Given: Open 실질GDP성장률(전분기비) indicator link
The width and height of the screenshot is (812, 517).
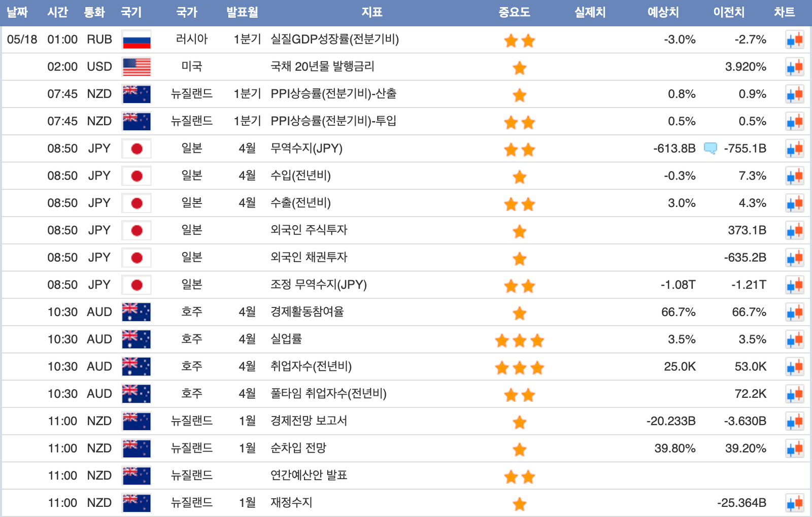Looking at the screenshot, I should point(334,39).
